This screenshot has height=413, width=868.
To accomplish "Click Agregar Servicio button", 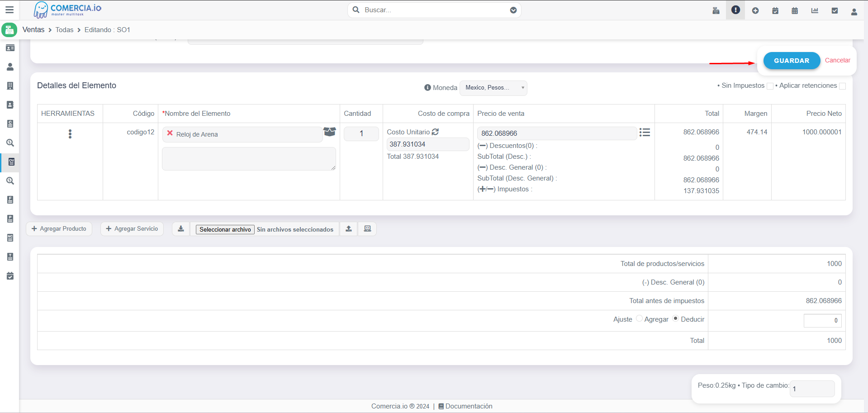I will coord(132,229).
